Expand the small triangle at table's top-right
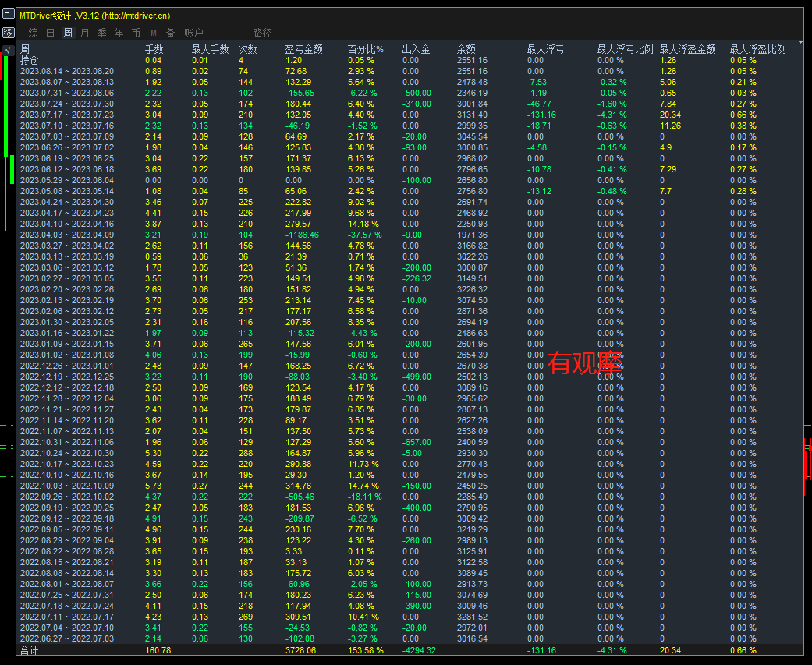Image resolution: width=812 pixels, height=665 pixels. pos(800,42)
